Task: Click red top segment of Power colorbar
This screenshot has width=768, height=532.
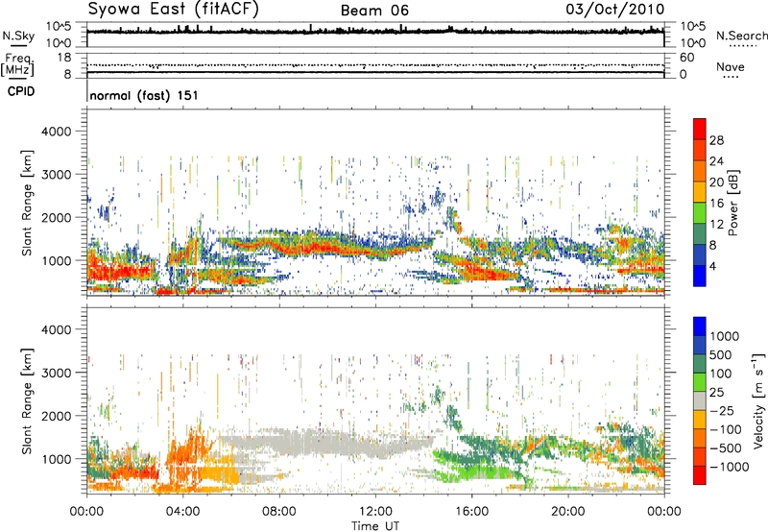Action: pos(700,130)
